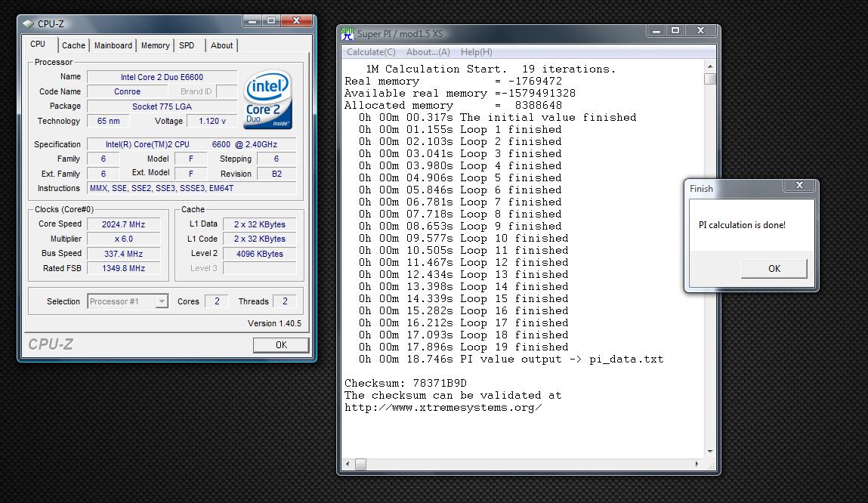The height and width of the screenshot is (503, 868).
Task: Click the Technology value 65 nm
Action: (x=109, y=121)
